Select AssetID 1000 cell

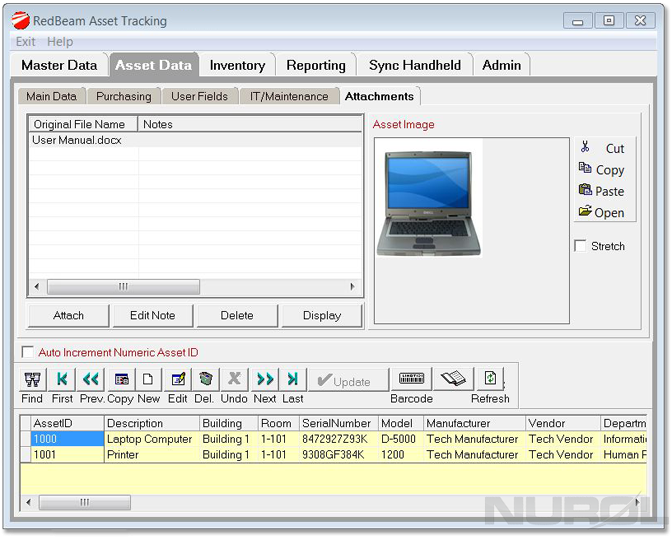point(67,439)
